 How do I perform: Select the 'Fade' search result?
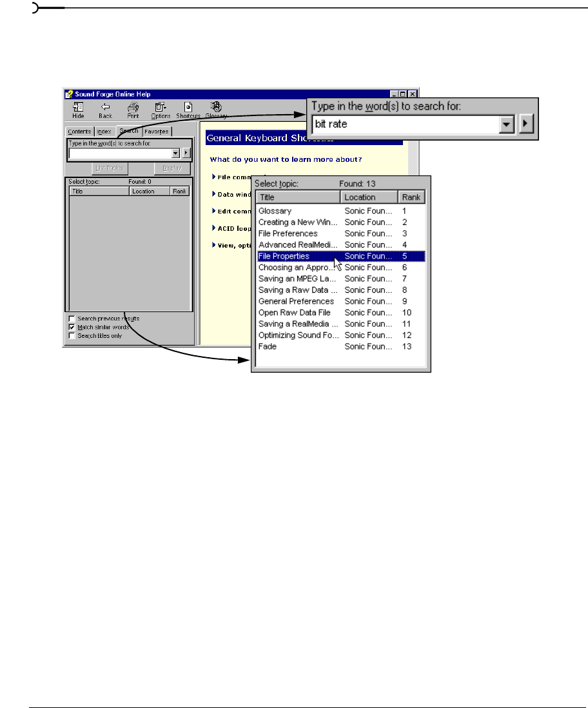point(341,346)
